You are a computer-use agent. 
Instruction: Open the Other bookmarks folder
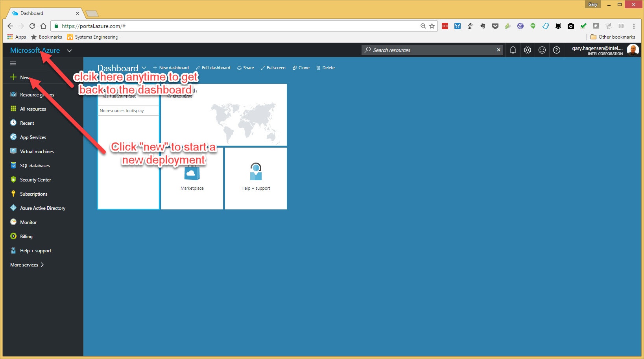613,37
